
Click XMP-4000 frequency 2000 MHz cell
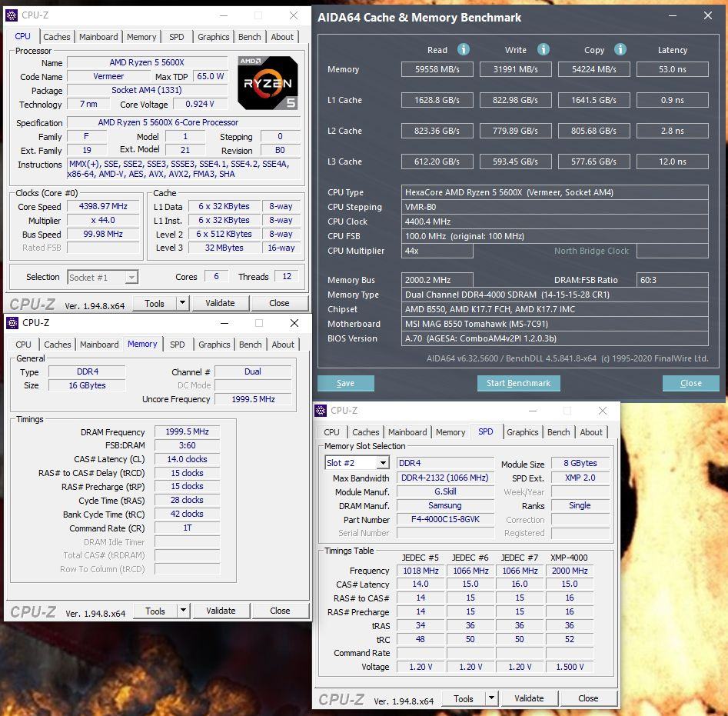[x=570, y=571]
